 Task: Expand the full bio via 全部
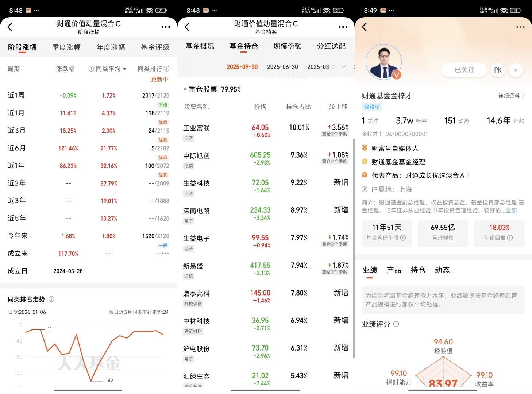tap(511, 210)
